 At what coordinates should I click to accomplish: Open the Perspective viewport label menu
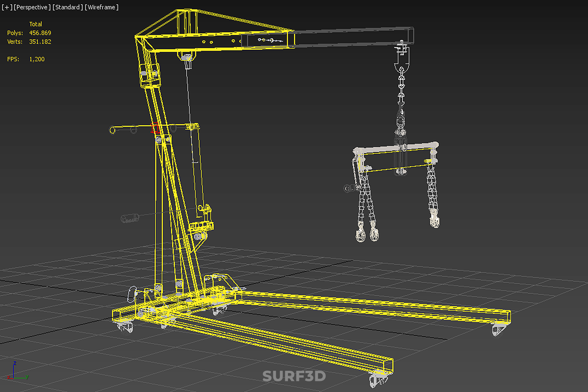[32, 7]
